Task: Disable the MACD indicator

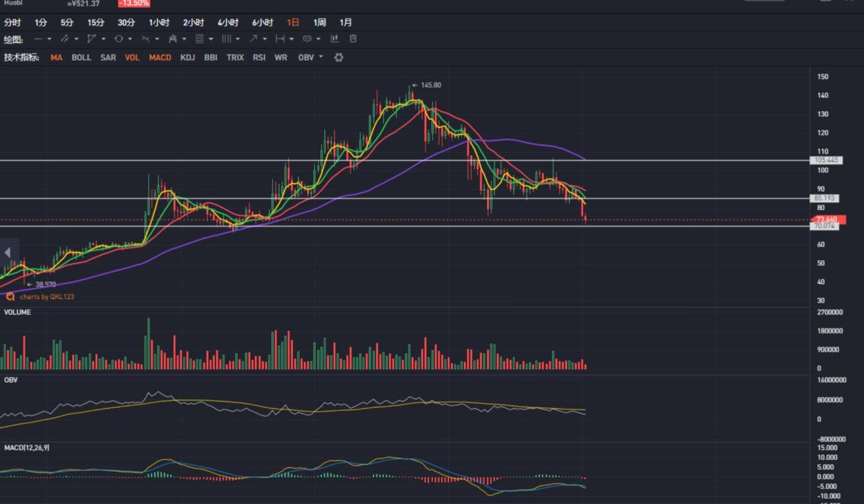Action: click(160, 57)
